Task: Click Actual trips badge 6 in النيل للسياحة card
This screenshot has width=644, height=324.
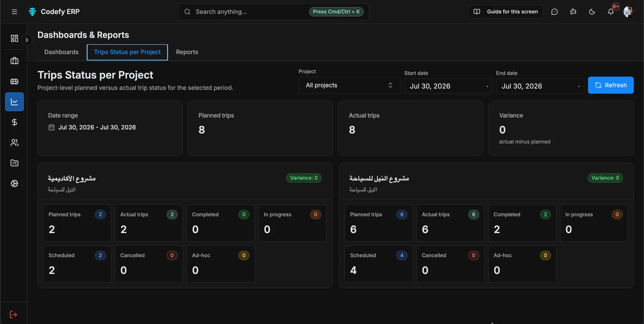Action: [474, 215]
